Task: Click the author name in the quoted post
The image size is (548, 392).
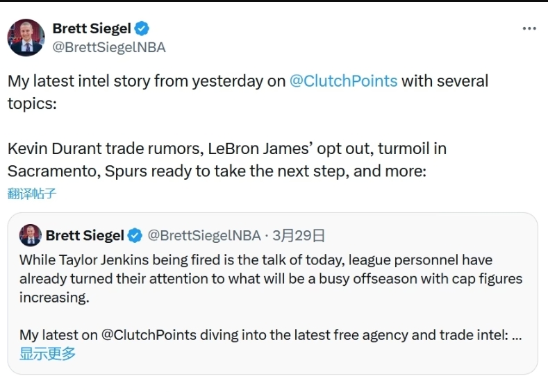Action: coord(85,236)
